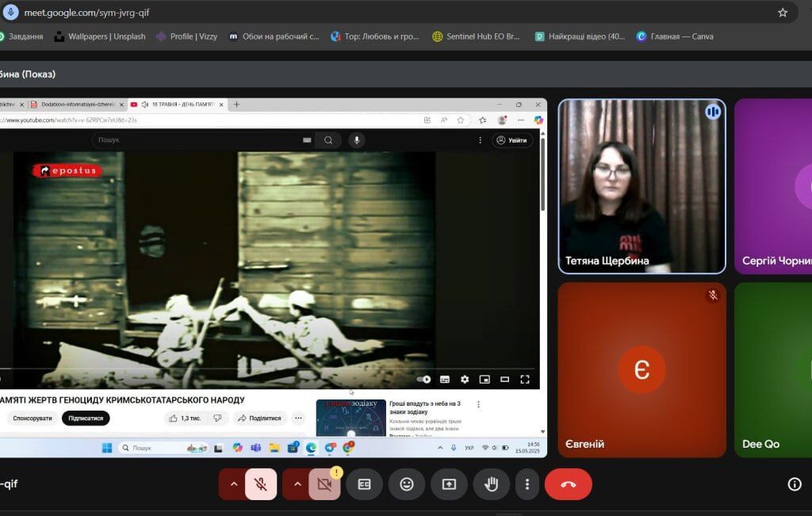This screenshot has width=812, height=516.
Task: Open Task View from the shared taskbar
Action: point(219,448)
